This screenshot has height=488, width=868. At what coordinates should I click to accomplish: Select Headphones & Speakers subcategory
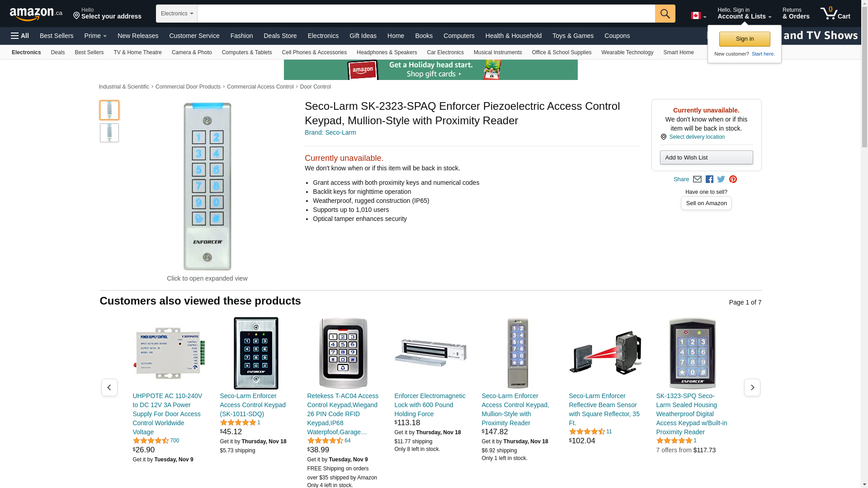[387, 52]
